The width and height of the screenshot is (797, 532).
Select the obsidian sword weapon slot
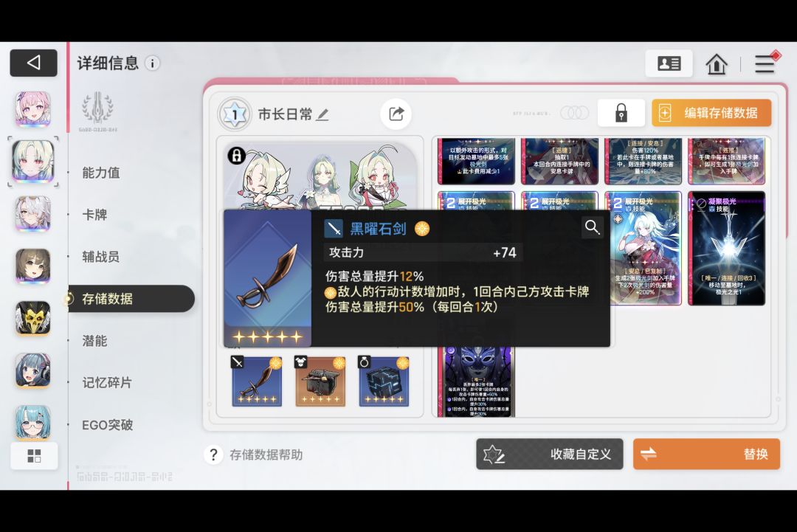tap(257, 381)
